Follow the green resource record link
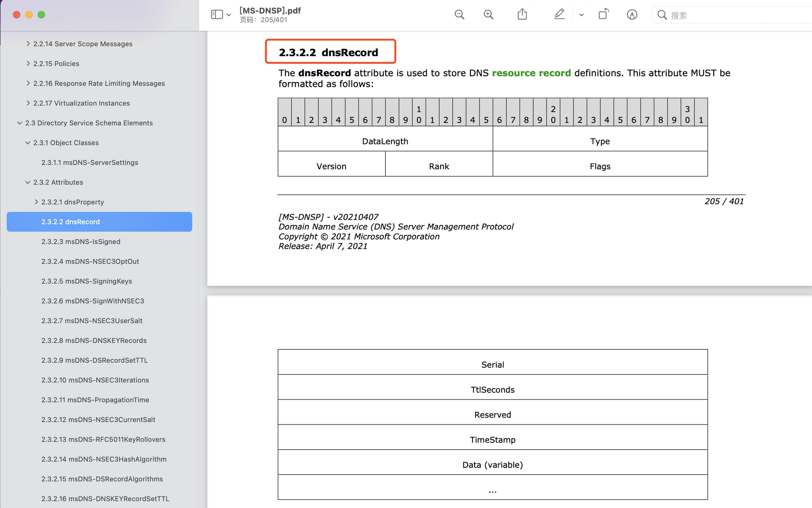This screenshot has height=508, width=812. (x=531, y=73)
